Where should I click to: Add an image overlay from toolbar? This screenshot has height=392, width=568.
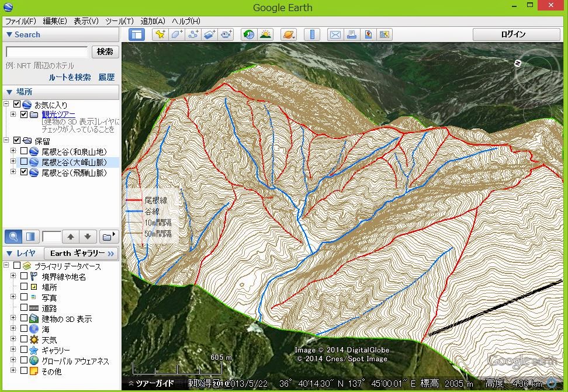(x=210, y=34)
